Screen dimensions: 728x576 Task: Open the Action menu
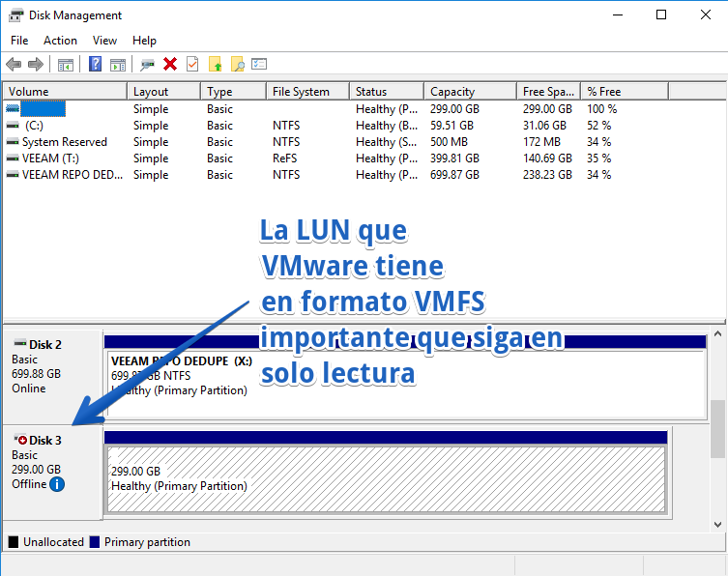[x=60, y=41]
